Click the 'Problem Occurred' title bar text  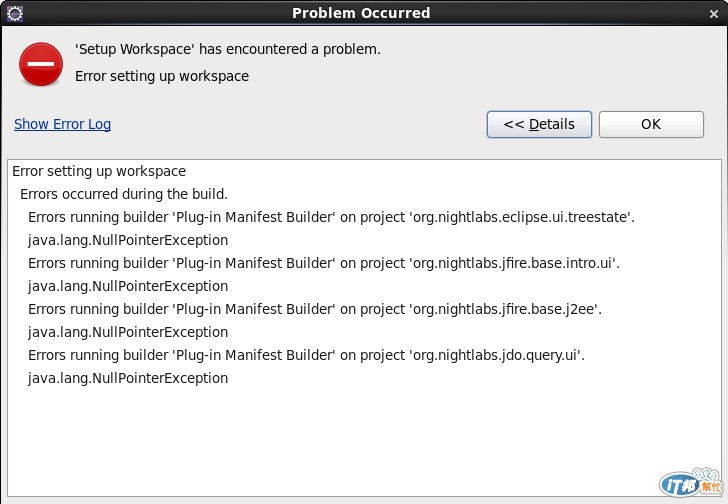(361, 13)
